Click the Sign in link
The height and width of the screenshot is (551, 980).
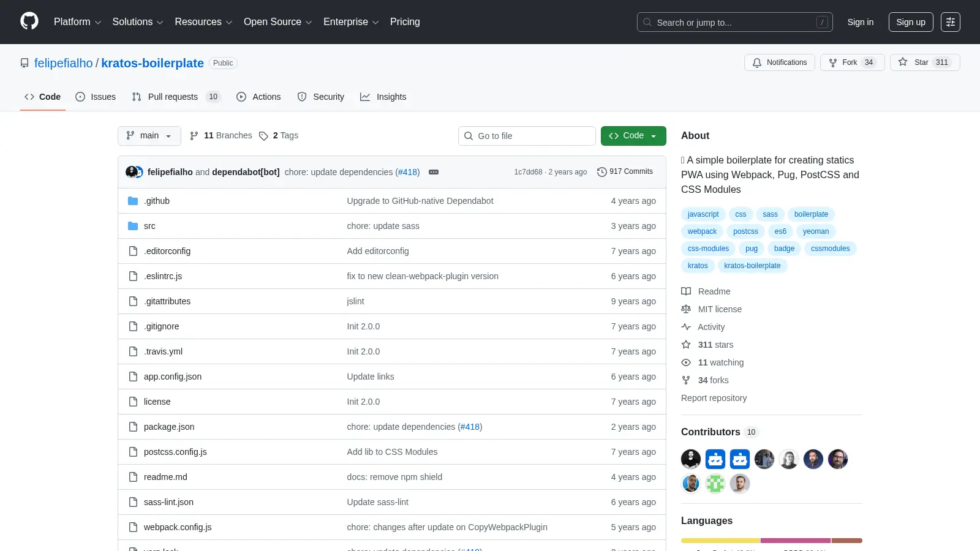click(861, 22)
